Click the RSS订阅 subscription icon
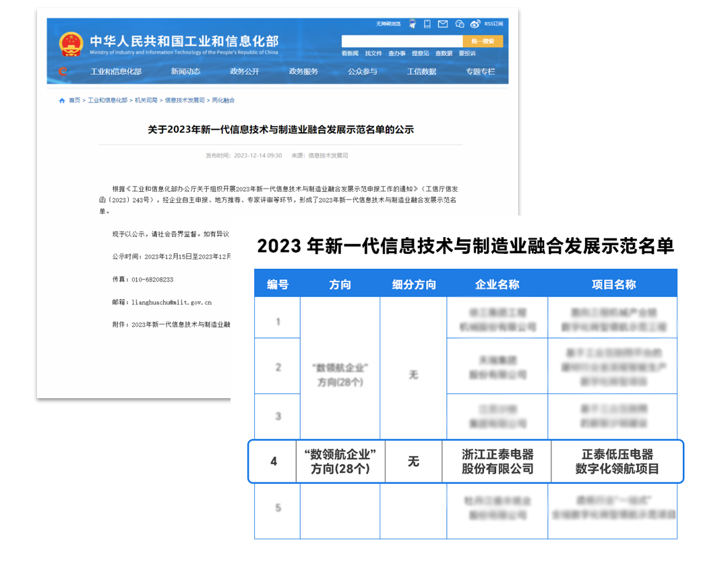This screenshot has width=728, height=576. (493, 24)
